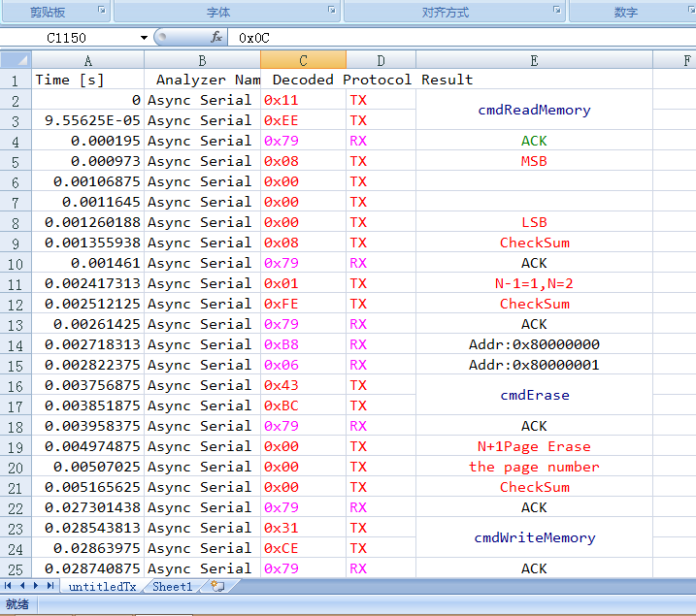Open the 字体 group dialog launcher
Viewport: 696px width, 616px height.
[332, 10]
